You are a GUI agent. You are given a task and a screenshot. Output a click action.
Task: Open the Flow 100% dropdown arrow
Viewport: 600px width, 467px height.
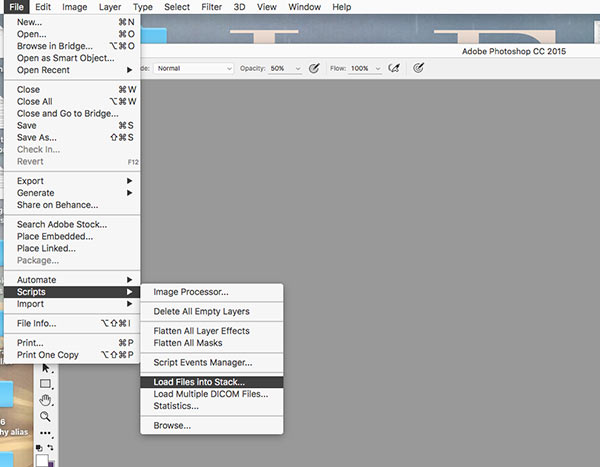point(378,69)
